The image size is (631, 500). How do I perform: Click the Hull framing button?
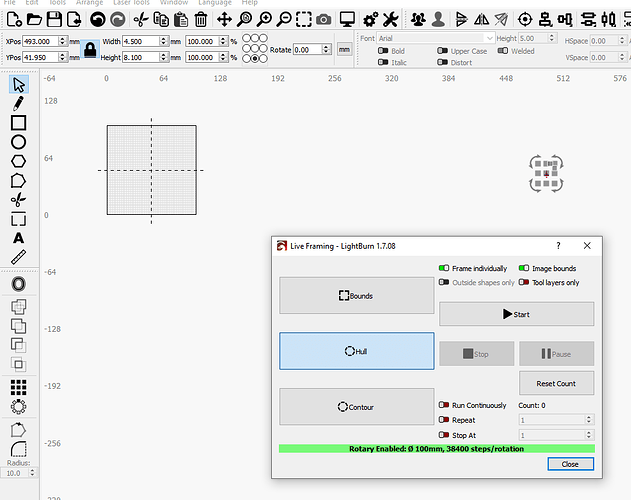click(357, 351)
